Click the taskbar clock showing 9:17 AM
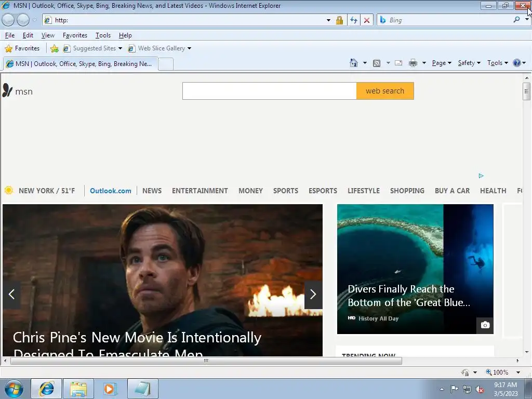Viewport: 532px width, 399px height. (x=506, y=389)
